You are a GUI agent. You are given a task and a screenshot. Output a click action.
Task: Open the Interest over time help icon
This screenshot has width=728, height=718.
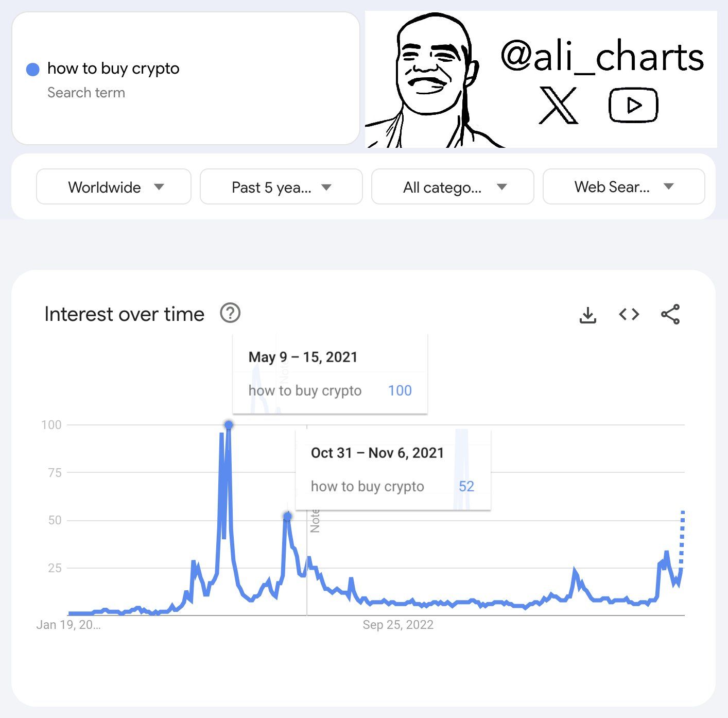230,313
